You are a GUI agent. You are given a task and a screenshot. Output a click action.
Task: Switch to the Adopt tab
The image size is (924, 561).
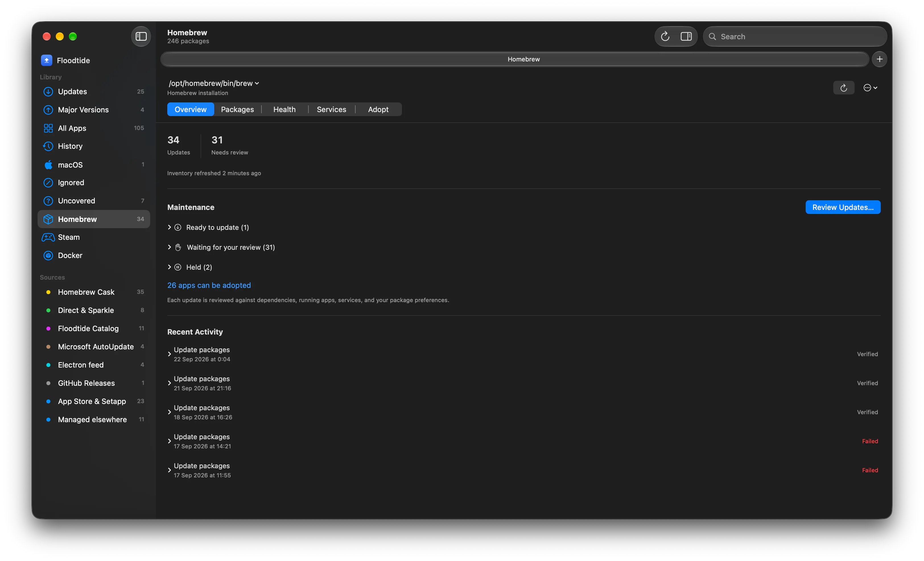click(x=378, y=110)
